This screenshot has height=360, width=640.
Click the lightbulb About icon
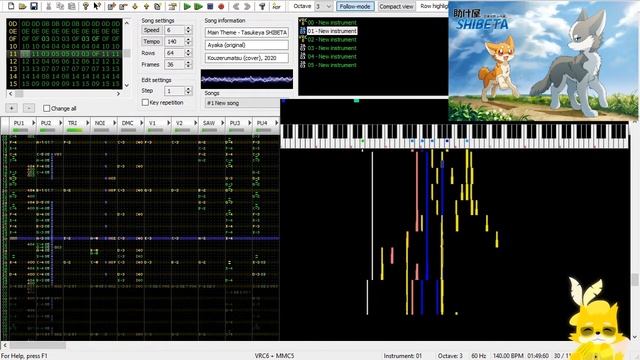coord(85,6)
